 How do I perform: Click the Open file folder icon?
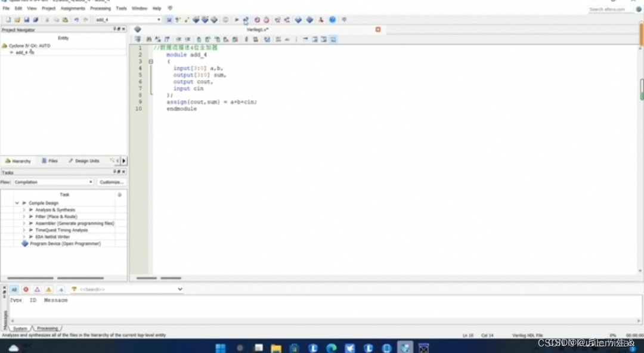[17, 20]
